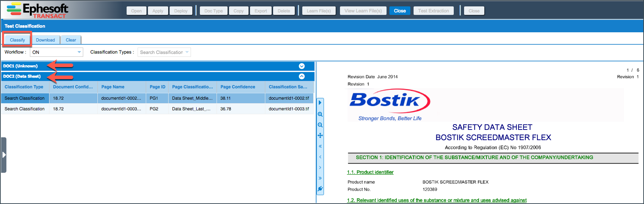Screen dimensions: 644x204
Task: Click the Clear tab button
Action: coord(71,40)
